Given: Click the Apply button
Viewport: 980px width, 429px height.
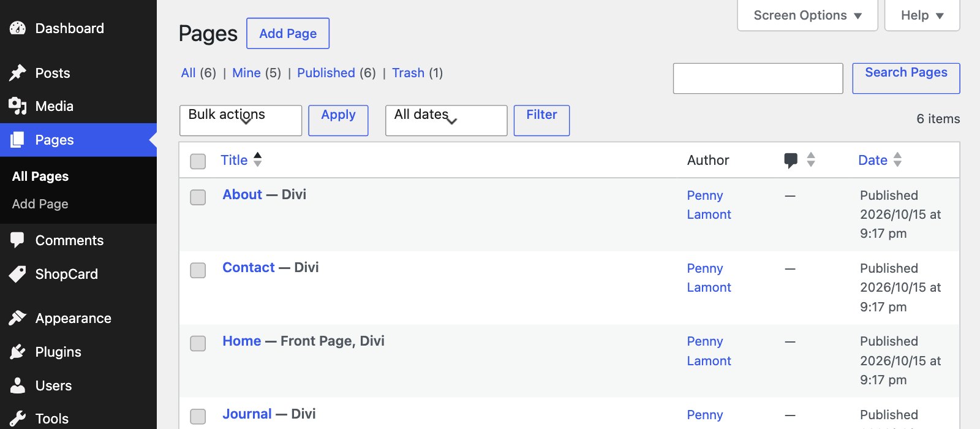Looking at the screenshot, I should (x=338, y=120).
